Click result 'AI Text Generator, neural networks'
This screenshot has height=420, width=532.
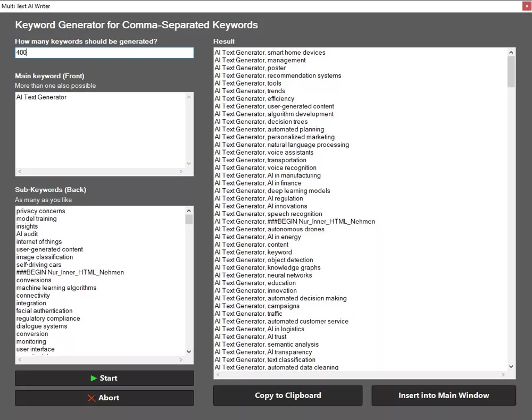[x=263, y=275]
